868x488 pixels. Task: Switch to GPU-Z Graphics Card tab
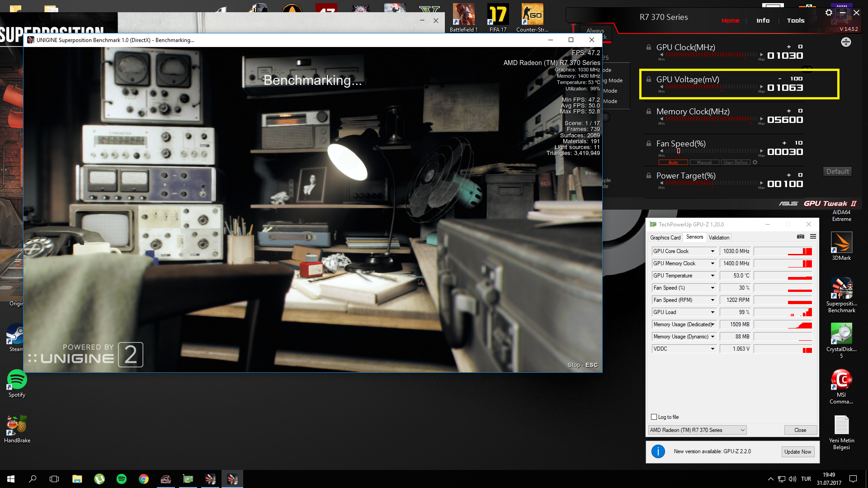(665, 238)
